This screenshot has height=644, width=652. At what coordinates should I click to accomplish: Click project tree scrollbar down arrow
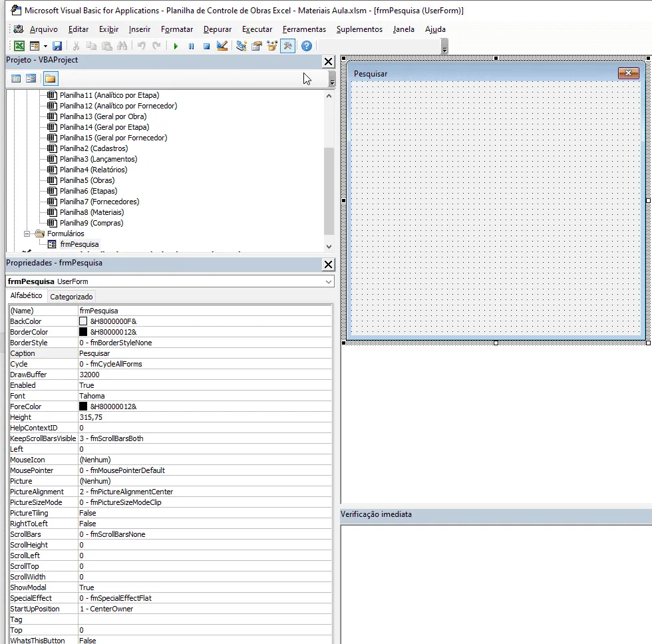pyautogui.click(x=329, y=247)
